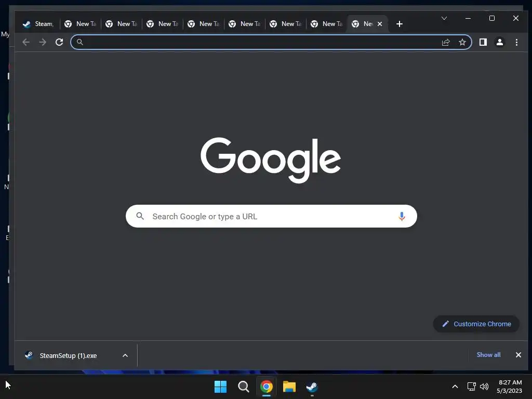The width and height of the screenshot is (532, 399).
Task: Open the volume tray icon
Action: coord(484,387)
